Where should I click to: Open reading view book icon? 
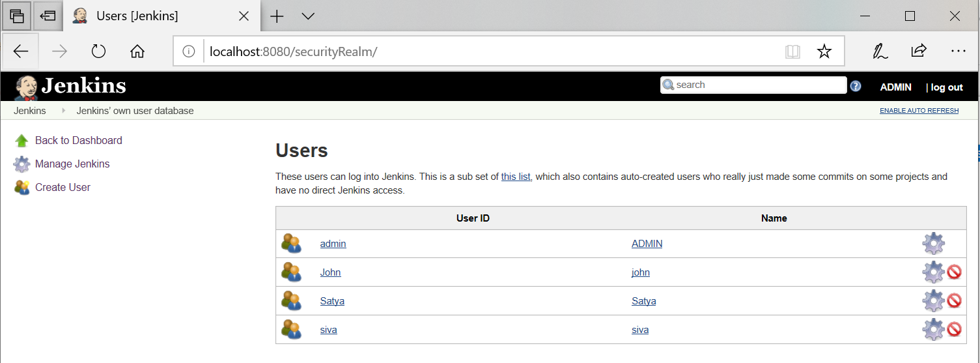(x=792, y=51)
